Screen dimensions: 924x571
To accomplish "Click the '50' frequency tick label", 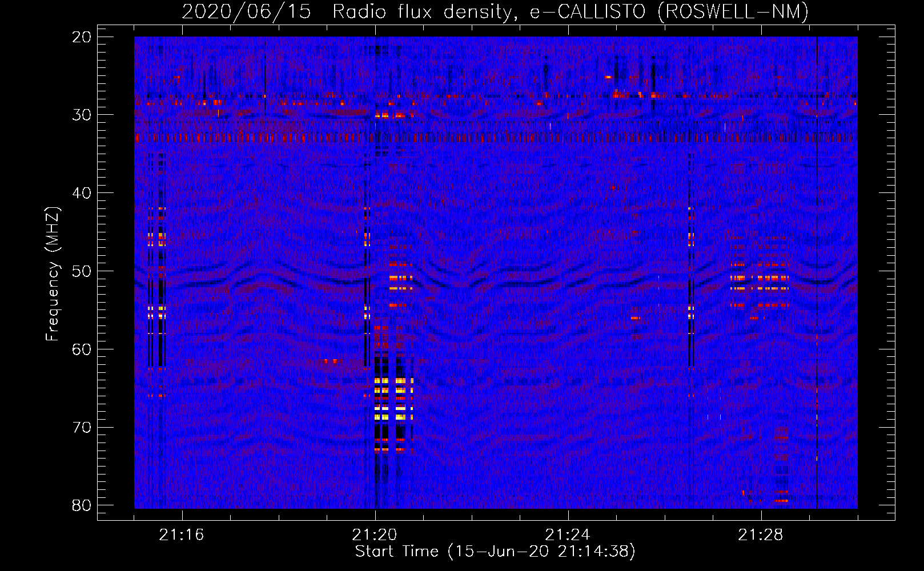I will tap(82, 271).
